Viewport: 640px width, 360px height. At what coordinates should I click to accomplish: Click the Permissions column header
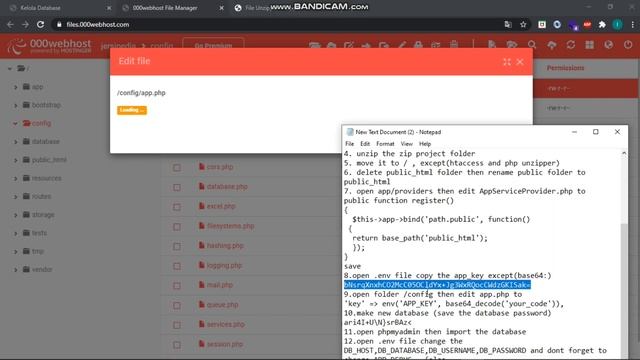pos(565,68)
